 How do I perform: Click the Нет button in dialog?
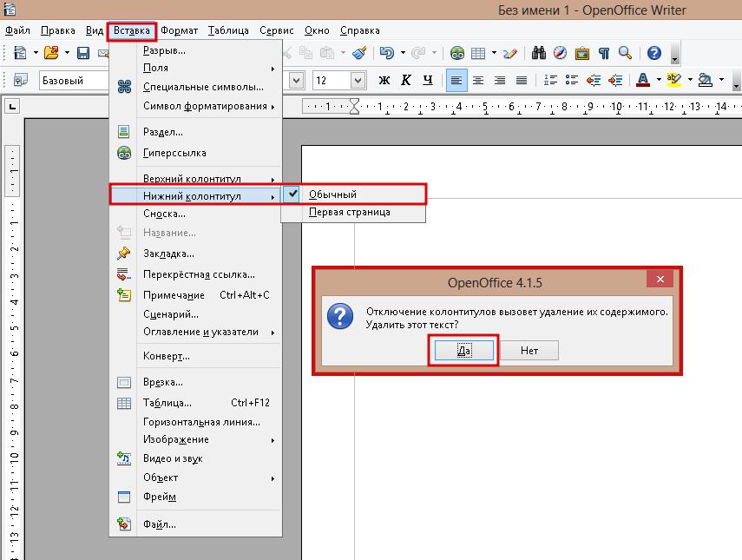[529, 351]
